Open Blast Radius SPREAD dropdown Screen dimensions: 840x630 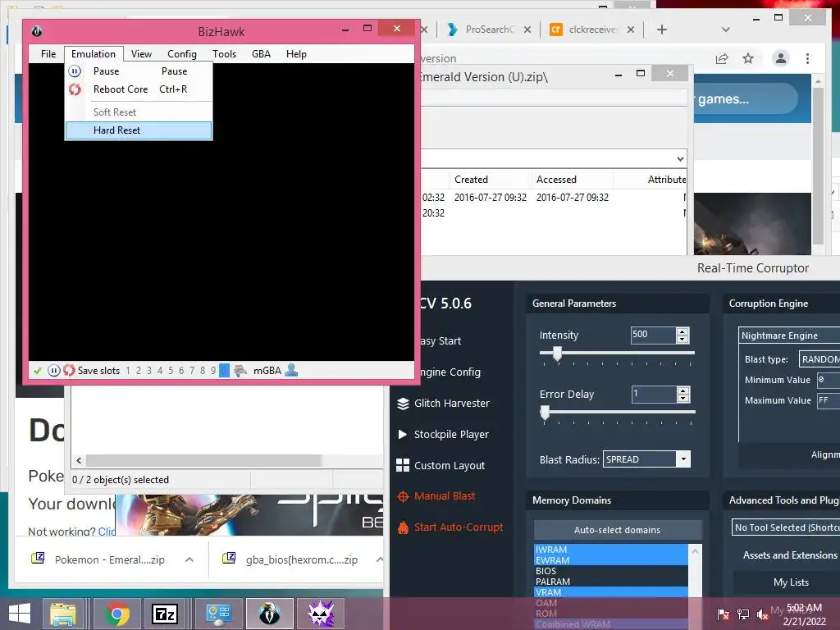(x=683, y=459)
